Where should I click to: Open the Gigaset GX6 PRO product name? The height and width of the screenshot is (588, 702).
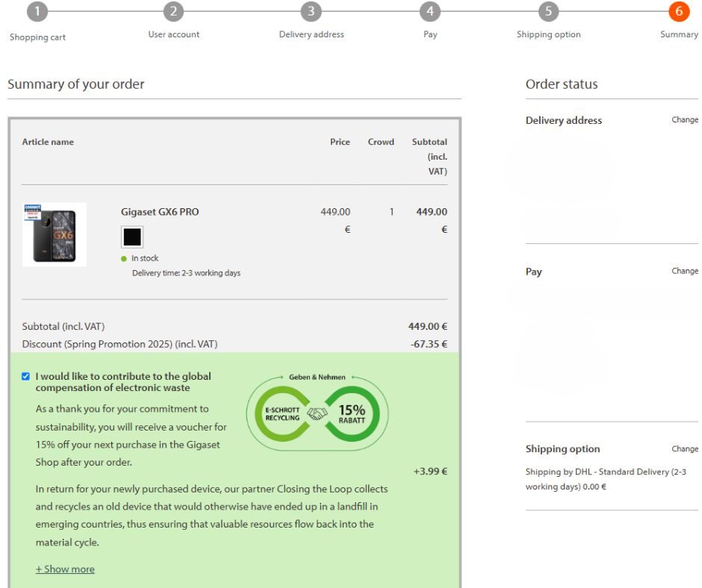(x=160, y=212)
